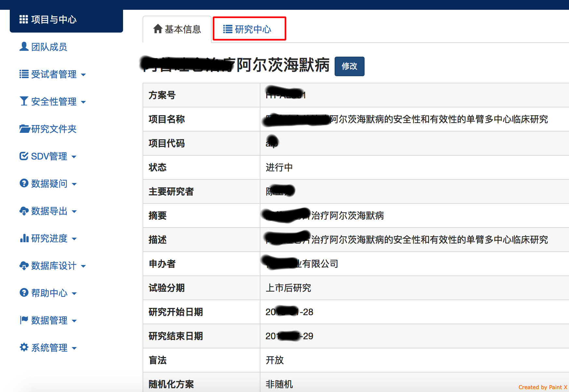
Task: Open the 数据库设计 dropdown caret
Action: 83,266
